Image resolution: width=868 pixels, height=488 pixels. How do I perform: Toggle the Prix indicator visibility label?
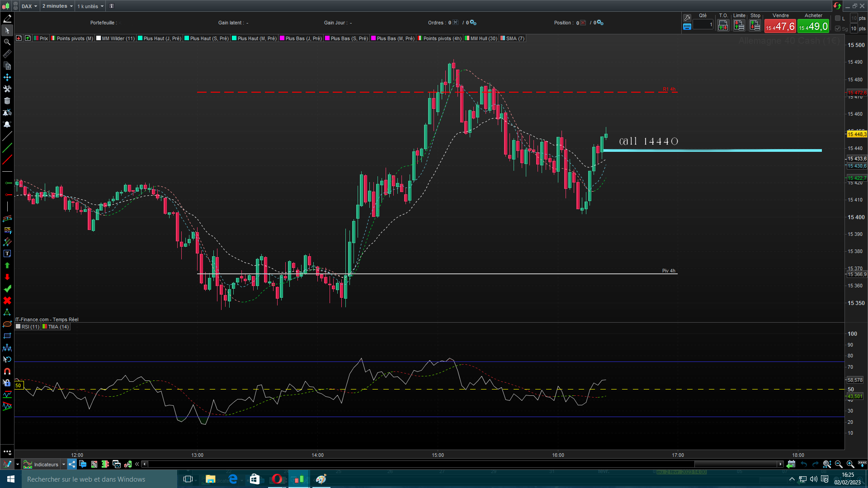click(43, 38)
